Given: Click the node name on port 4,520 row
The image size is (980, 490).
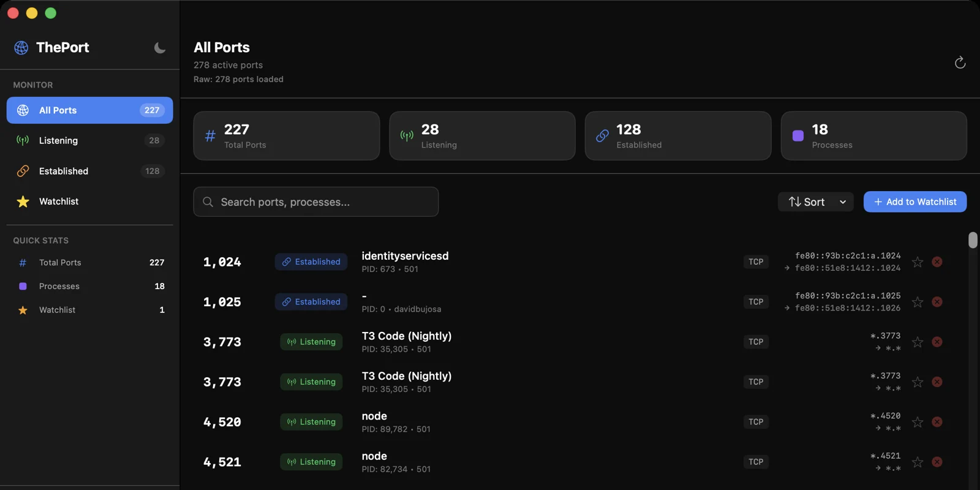Looking at the screenshot, I should pos(374,416).
